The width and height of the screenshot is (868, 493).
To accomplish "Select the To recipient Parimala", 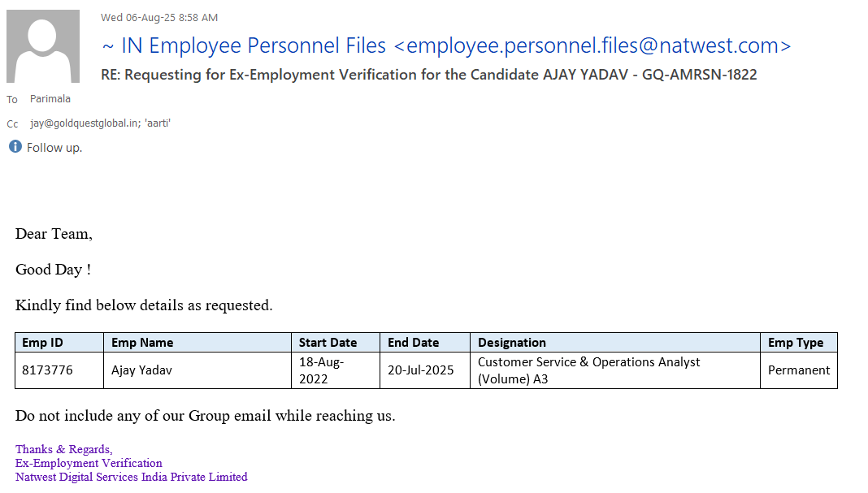I will 50,99.
